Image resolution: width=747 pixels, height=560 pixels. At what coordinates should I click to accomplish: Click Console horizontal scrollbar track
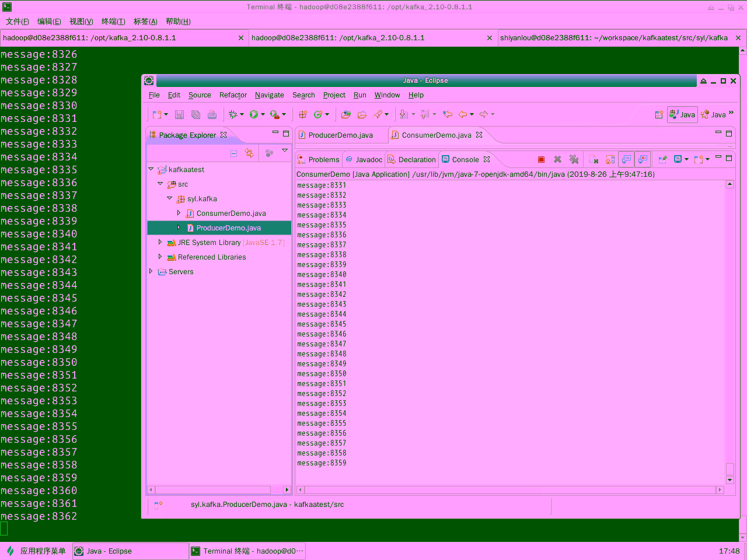tap(510, 490)
